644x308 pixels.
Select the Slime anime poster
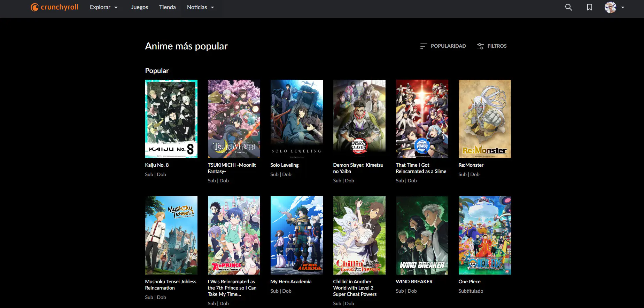[422, 119]
